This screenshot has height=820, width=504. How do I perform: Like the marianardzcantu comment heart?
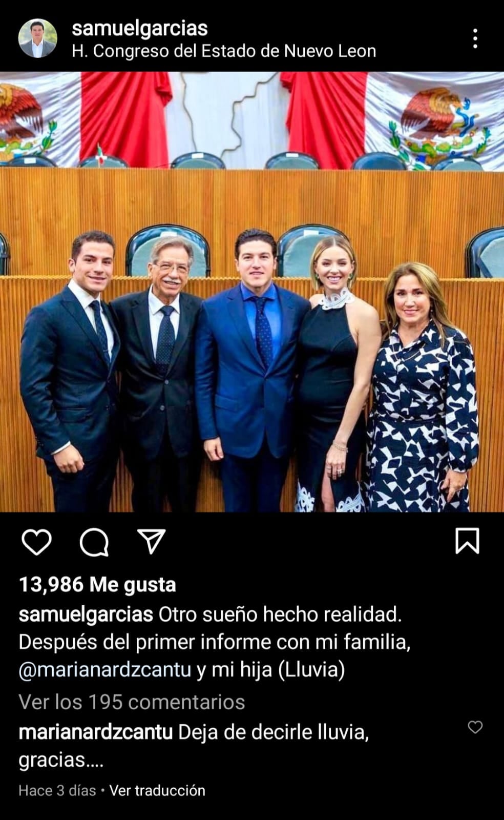(x=475, y=727)
